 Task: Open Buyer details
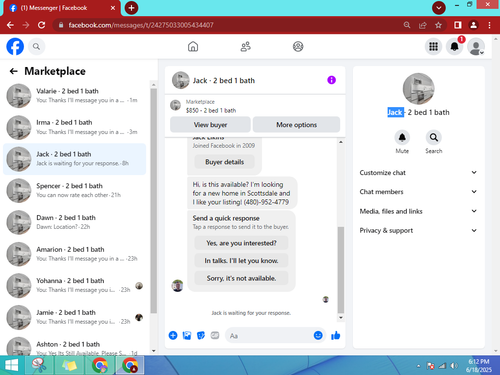224,162
